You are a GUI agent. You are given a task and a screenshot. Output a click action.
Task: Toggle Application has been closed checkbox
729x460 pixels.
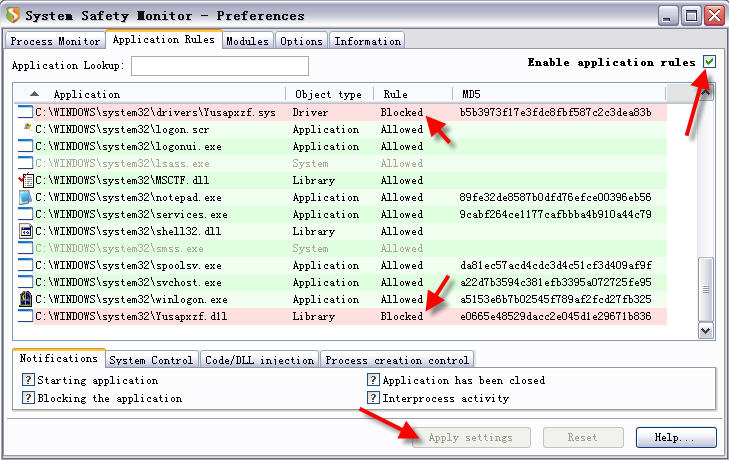click(373, 380)
